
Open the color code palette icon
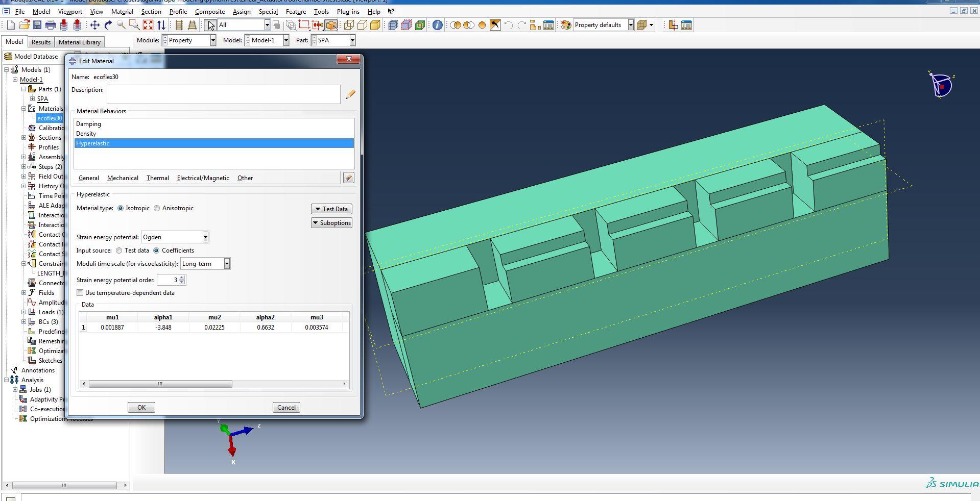point(566,25)
